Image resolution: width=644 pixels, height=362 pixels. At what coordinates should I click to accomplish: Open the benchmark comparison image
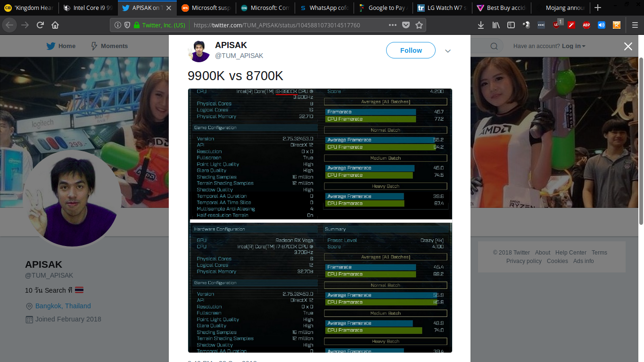pos(320,221)
